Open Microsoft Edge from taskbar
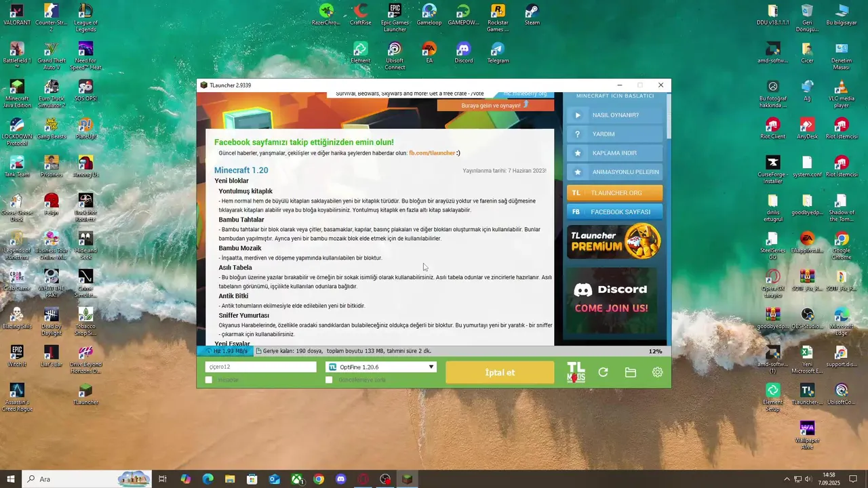The height and width of the screenshot is (488, 868). (x=208, y=479)
